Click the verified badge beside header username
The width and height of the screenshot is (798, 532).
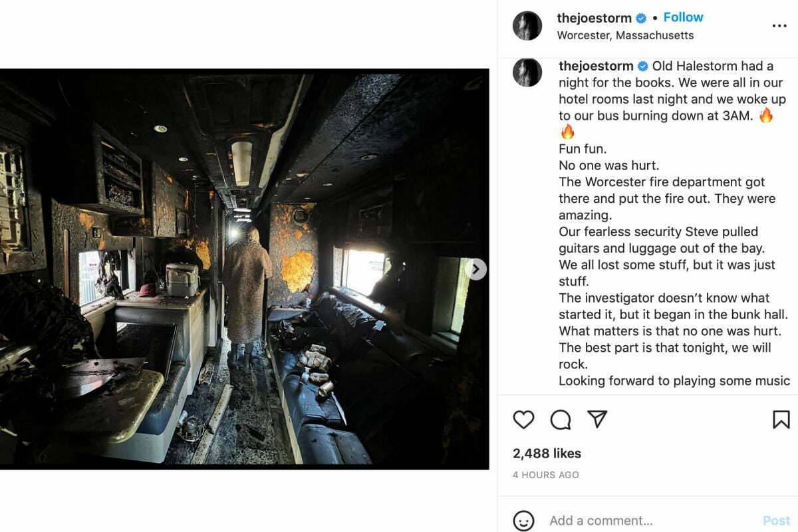[x=642, y=19]
